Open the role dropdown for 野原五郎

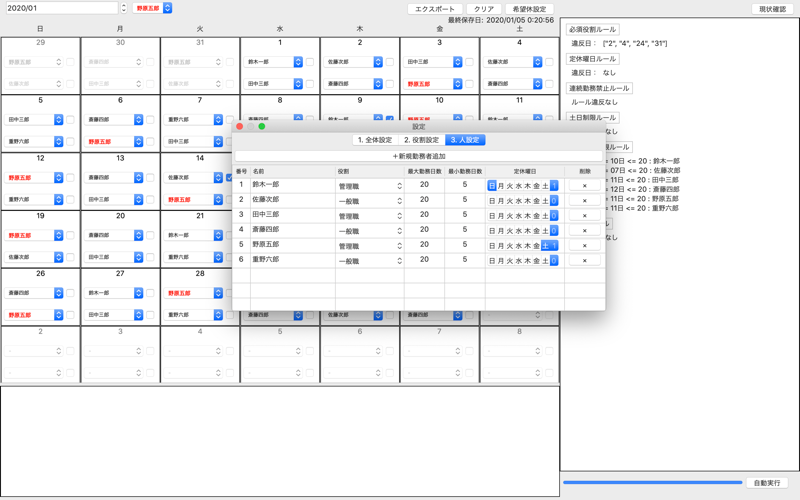(370, 246)
